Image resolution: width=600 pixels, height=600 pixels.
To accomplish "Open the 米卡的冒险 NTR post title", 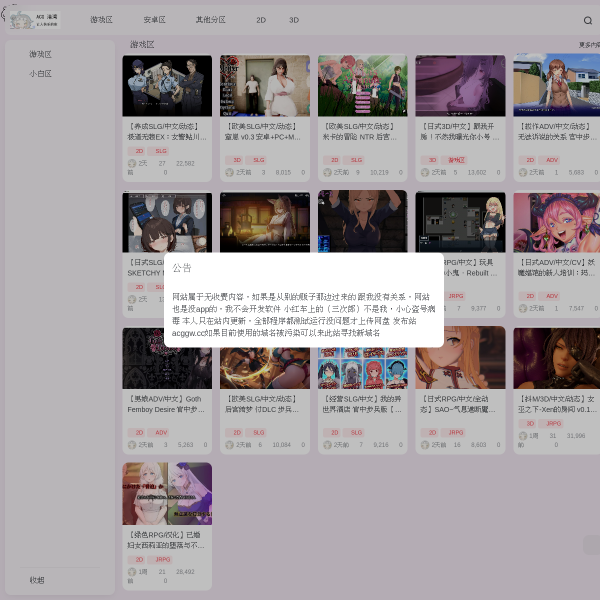I will [x=362, y=131].
